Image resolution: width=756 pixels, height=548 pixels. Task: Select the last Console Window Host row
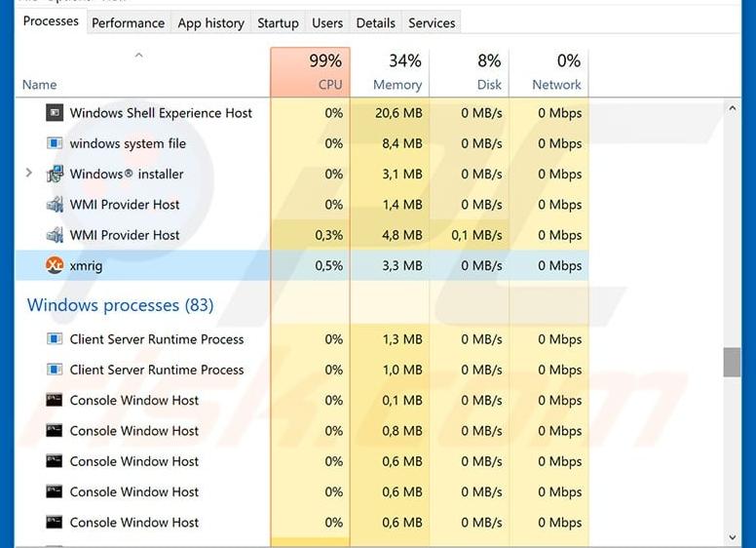[302, 523]
